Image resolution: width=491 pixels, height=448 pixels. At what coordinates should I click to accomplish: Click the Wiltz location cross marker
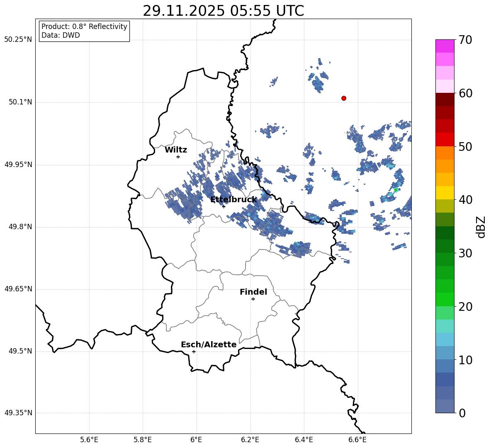(178, 157)
